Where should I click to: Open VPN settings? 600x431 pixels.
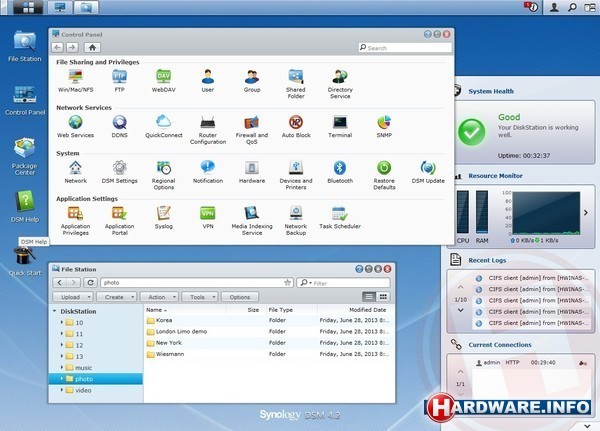pos(208,217)
